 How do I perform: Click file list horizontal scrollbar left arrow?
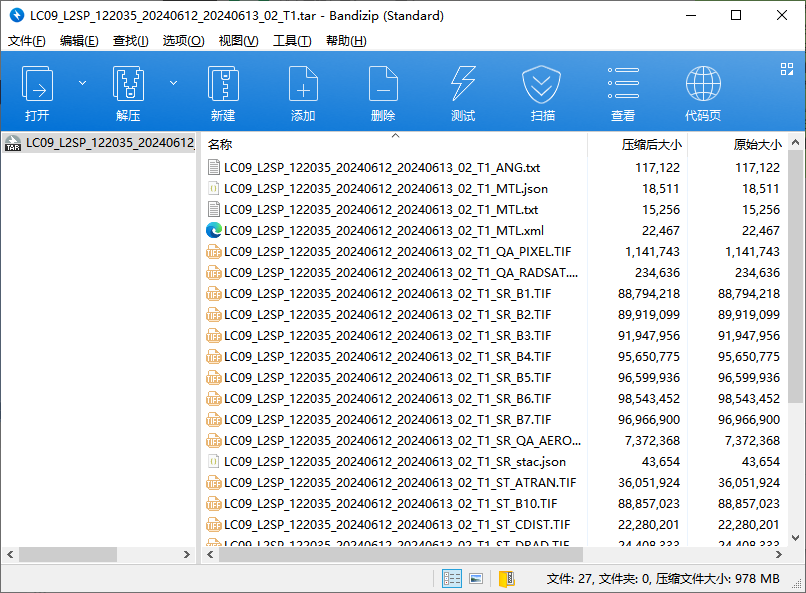[x=210, y=554]
